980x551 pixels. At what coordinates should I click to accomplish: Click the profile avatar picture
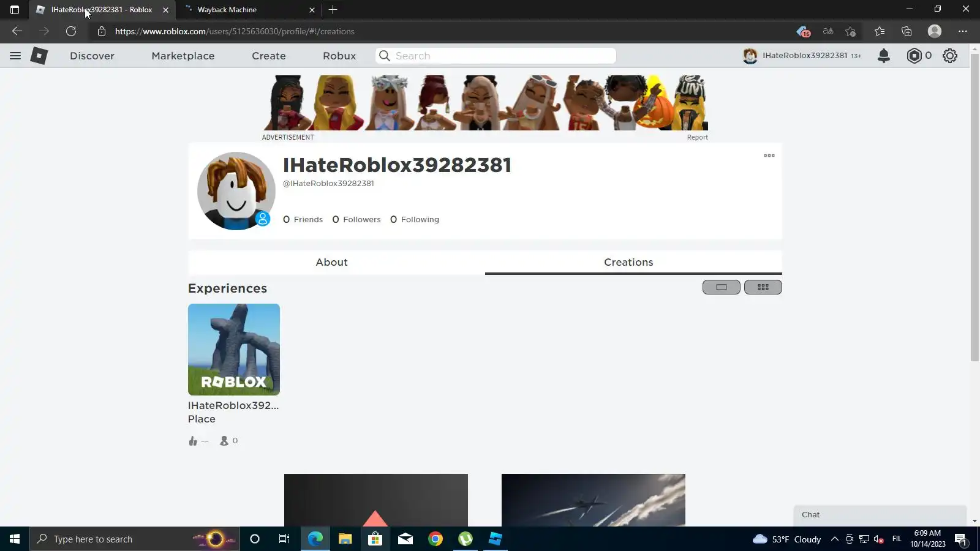click(236, 191)
